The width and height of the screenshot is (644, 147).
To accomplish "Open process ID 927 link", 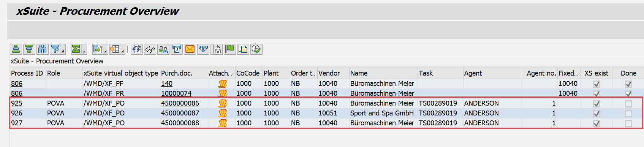I will coord(17,123).
